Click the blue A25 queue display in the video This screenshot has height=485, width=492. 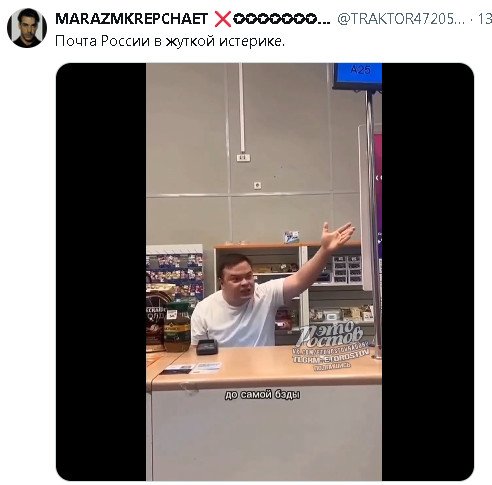click(358, 76)
